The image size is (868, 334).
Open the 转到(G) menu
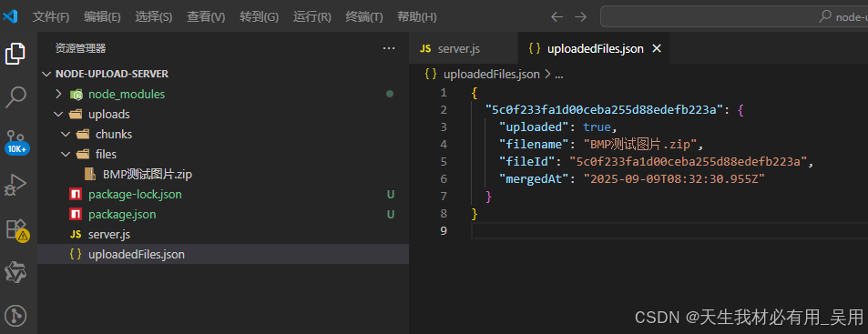[259, 17]
